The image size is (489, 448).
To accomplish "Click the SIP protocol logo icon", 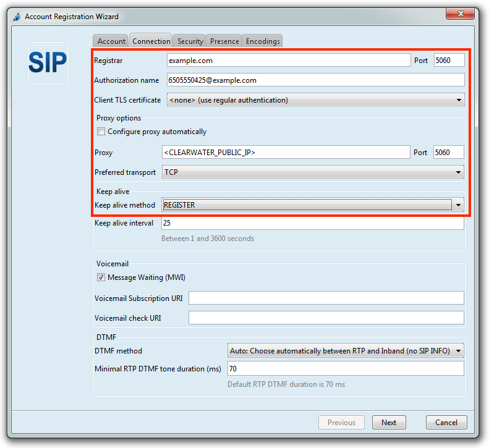I will pyautogui.click(x=48, y=62).
